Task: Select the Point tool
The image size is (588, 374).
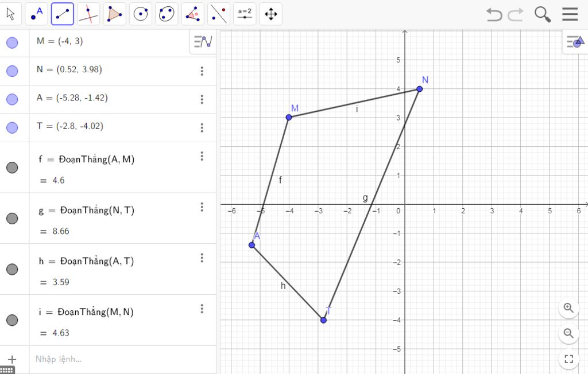Action: [x=36, y=14]
